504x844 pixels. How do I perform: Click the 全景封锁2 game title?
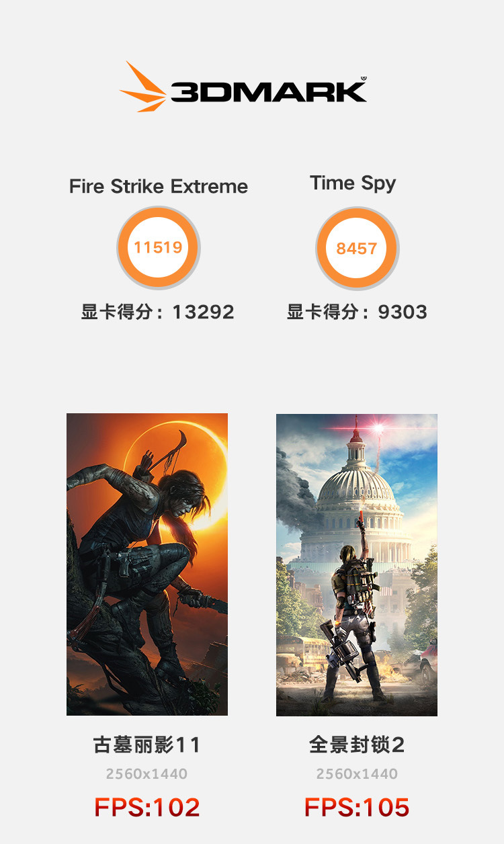357,745
